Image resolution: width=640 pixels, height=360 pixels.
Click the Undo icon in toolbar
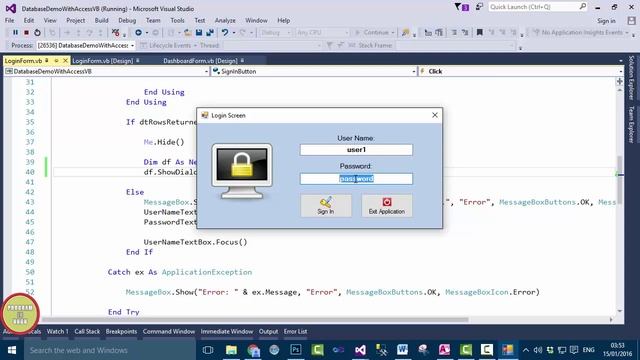225,33
